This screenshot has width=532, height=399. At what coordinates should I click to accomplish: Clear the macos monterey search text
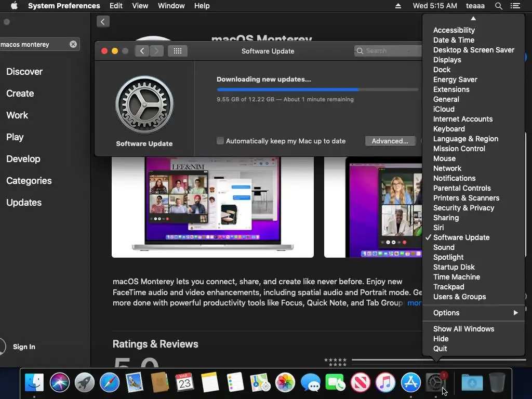tap(73, 44)
